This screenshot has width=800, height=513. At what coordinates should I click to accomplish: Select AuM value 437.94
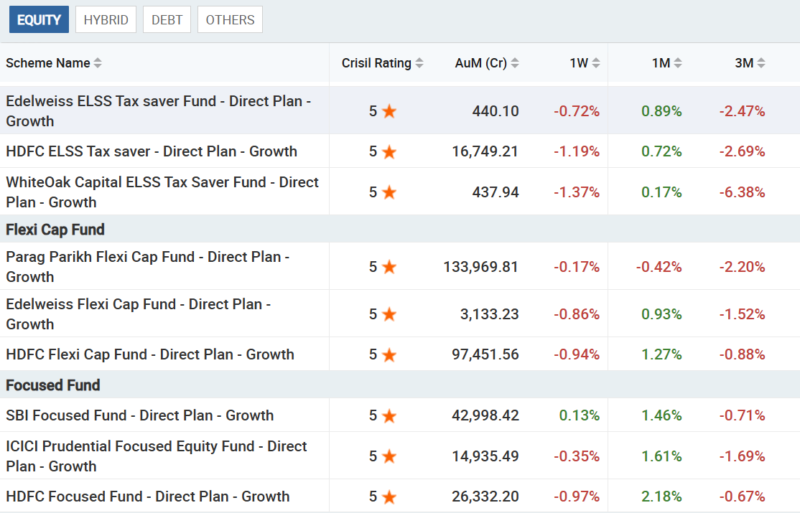[495, 192]
